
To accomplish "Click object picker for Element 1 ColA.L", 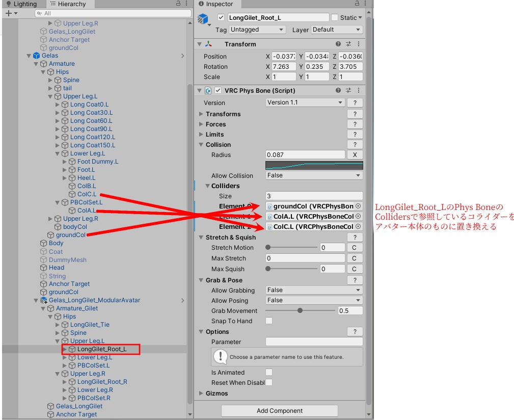I will (x=358, y=216).
